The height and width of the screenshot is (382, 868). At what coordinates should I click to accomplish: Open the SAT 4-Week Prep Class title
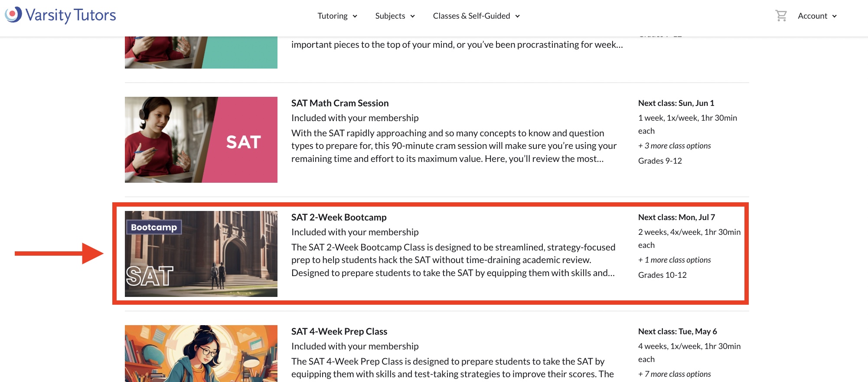pyautogui.click(x=339, y=332)
